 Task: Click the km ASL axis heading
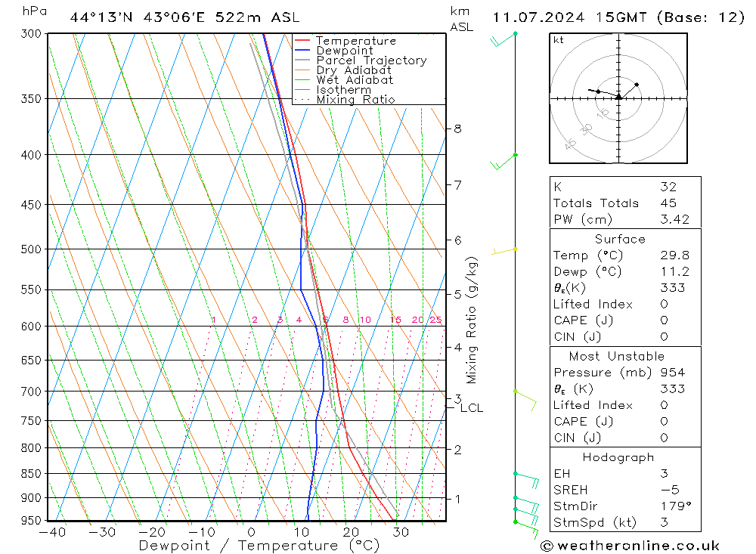tap(461, 20)
